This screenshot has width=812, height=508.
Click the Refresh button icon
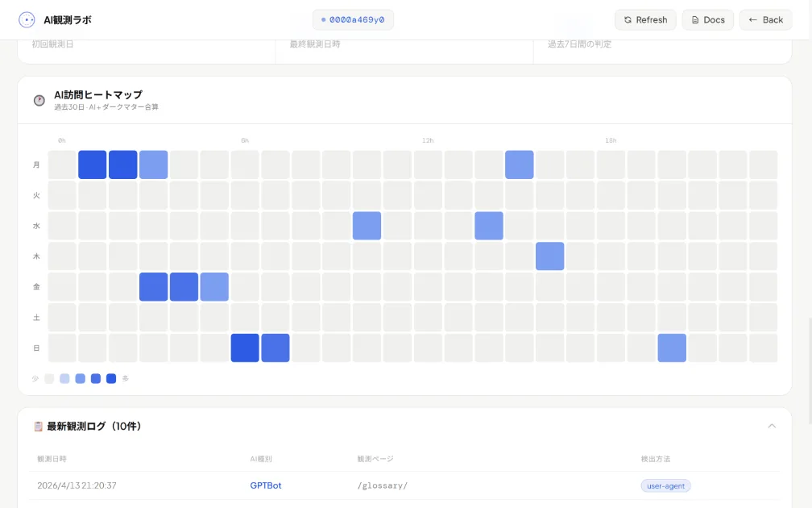point(628,20)
